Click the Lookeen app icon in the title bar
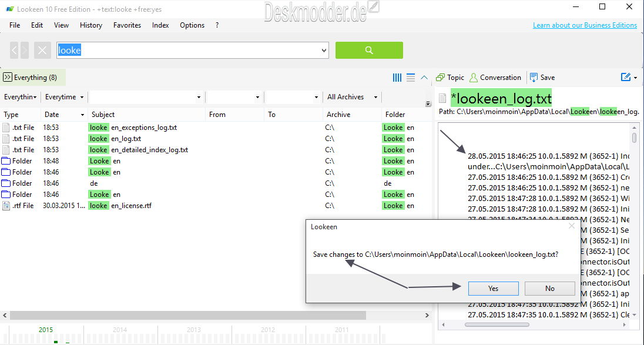Viewport: 644px width, 345px height. click(10, 9)
